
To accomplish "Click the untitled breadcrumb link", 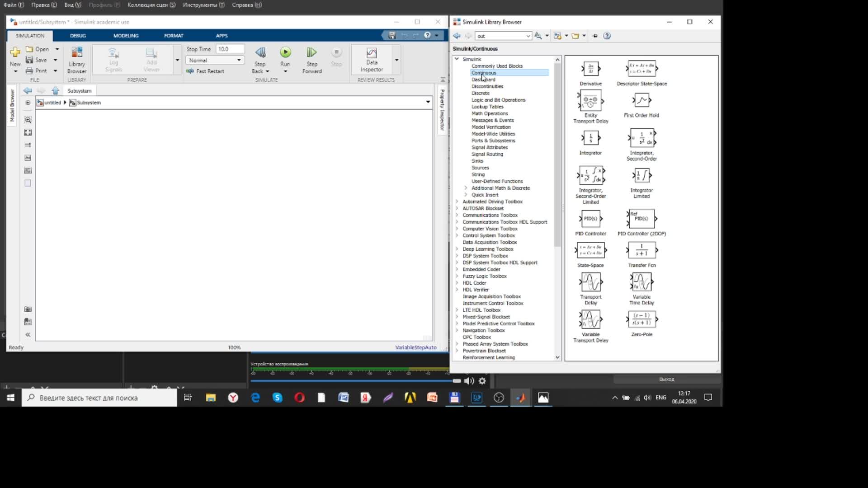I will pyautogui.click(x=52, y=103).
